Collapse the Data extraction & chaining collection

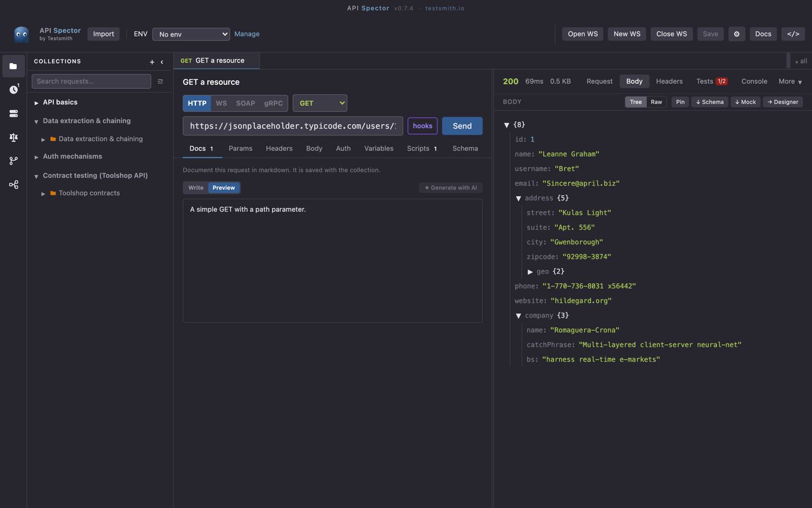tap(37, 121)
